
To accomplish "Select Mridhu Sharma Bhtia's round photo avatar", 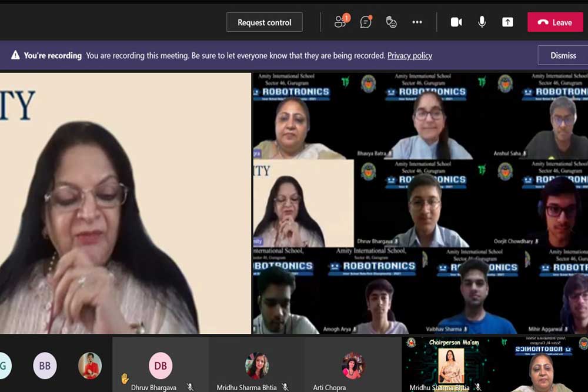I will point(257,366).
